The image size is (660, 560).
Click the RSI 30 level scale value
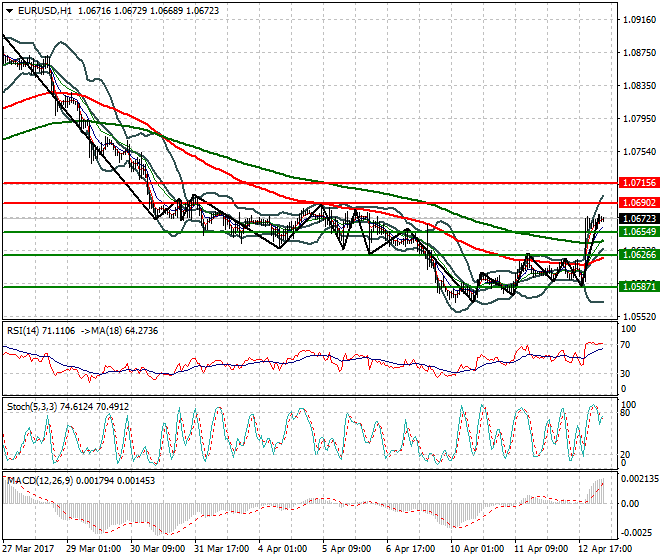(x=625, y=373)
